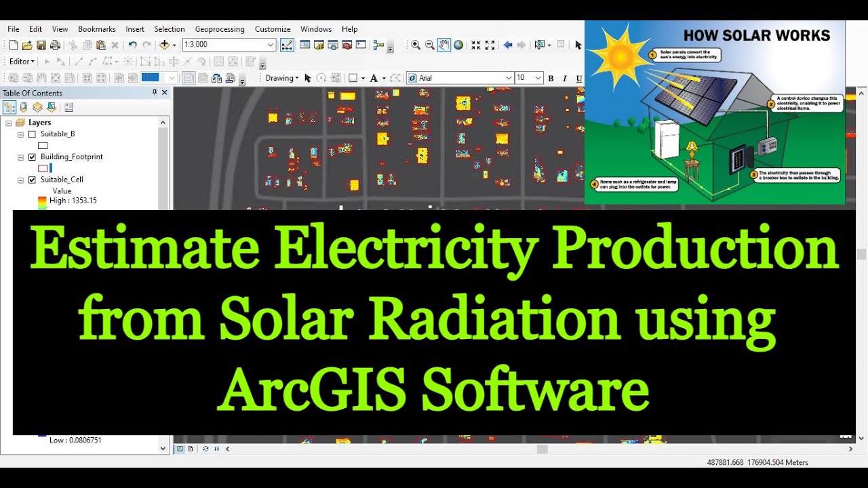
Task: Choose the rectangle drawing tool
Action: click(x=353, y=78)
